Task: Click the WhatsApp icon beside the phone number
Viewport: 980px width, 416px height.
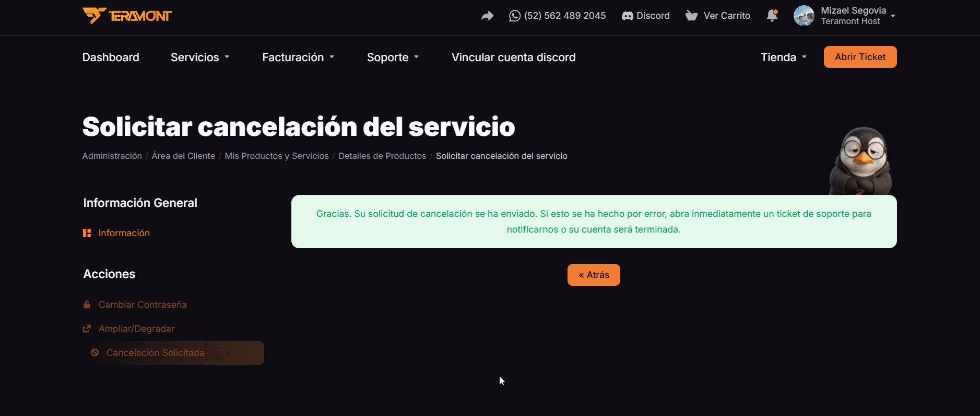Action: click(515, 16)
